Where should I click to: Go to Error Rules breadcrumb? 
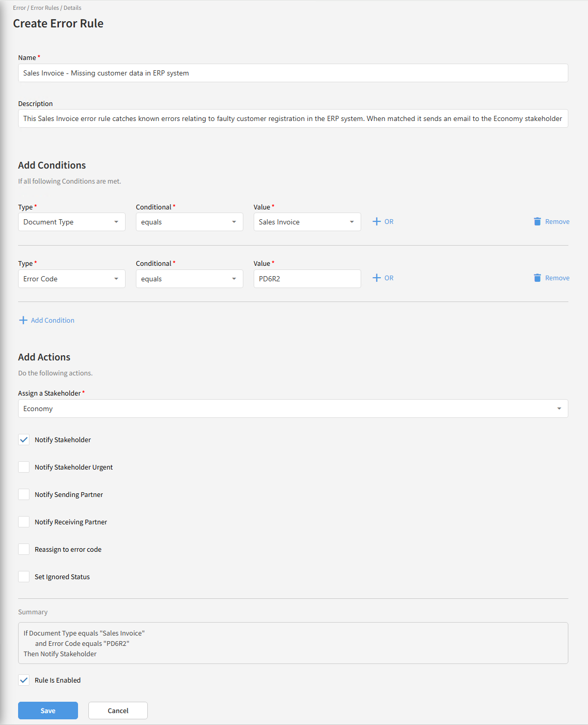[44, 8]
